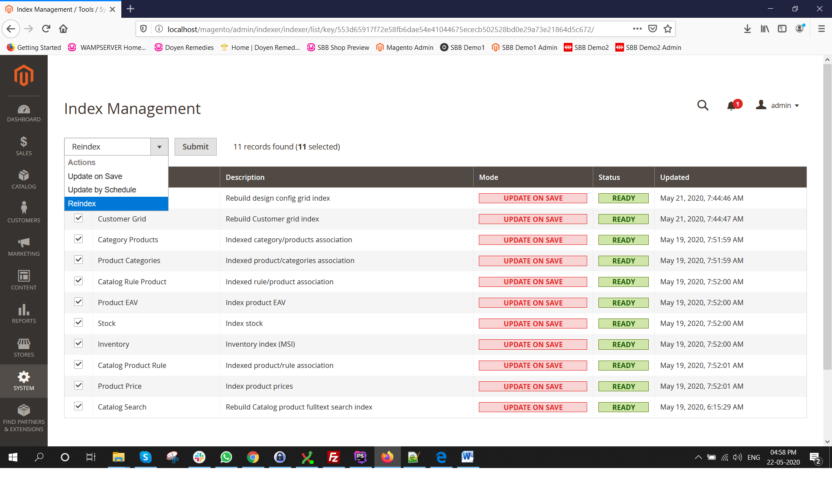832x504 pixels.
Task: Click the admin search magnifier icon
Action: pos(703,105)
